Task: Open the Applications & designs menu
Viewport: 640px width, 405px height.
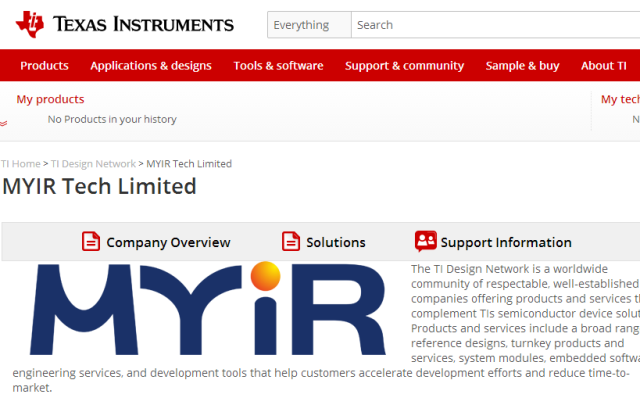Action: click(151, 66)
